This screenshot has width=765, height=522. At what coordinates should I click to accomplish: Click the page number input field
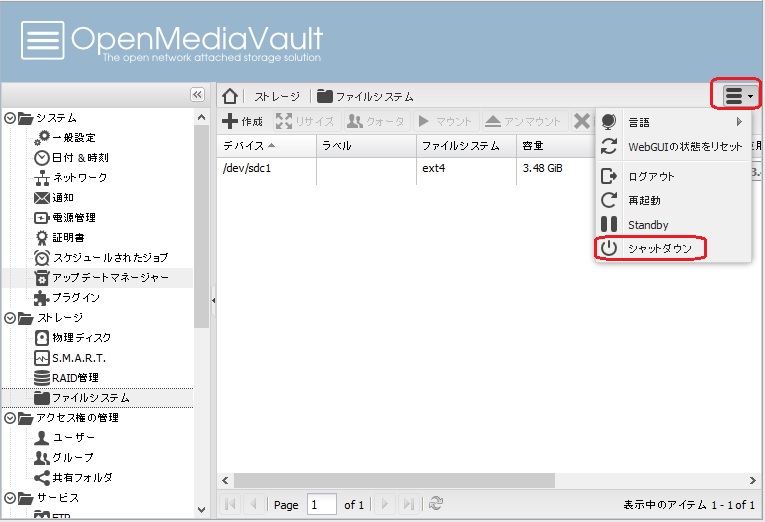point(322,504)
